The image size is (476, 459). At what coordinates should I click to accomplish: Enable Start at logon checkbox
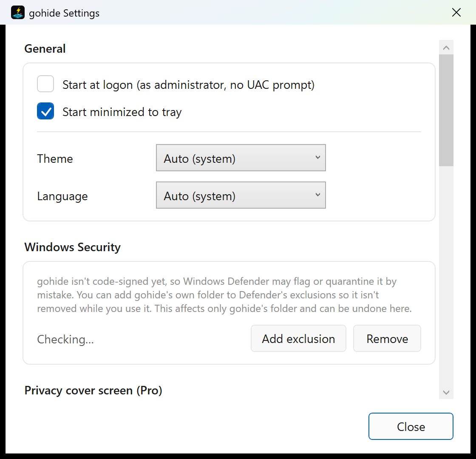pos(45,84)
